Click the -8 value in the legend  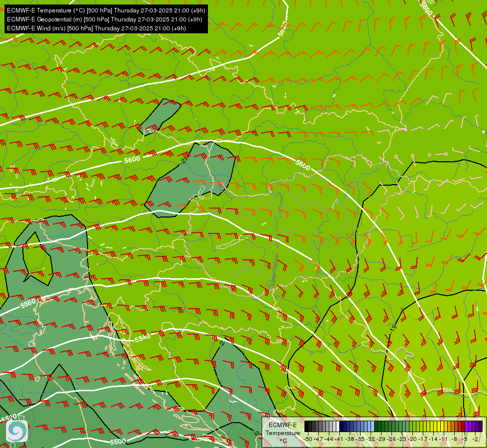click(454, 440)
